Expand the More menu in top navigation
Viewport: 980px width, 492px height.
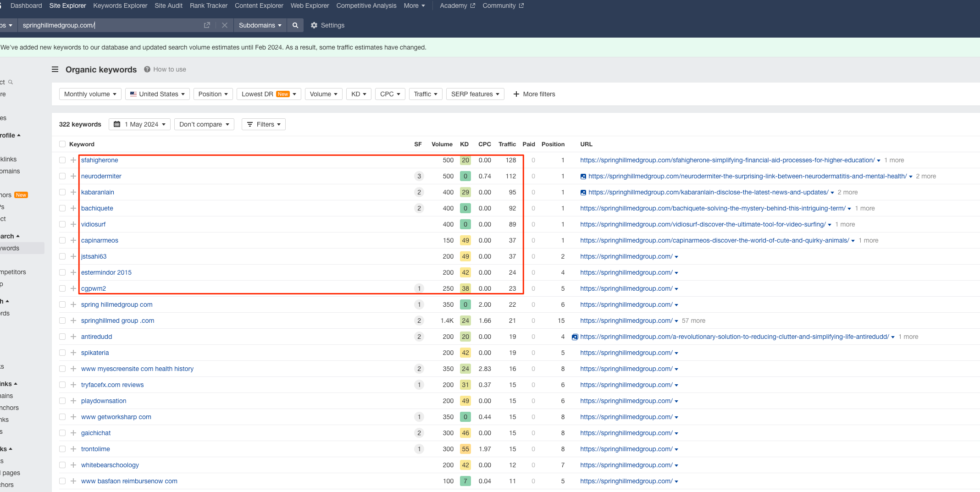pyautogui.click(x=414, y=6)
